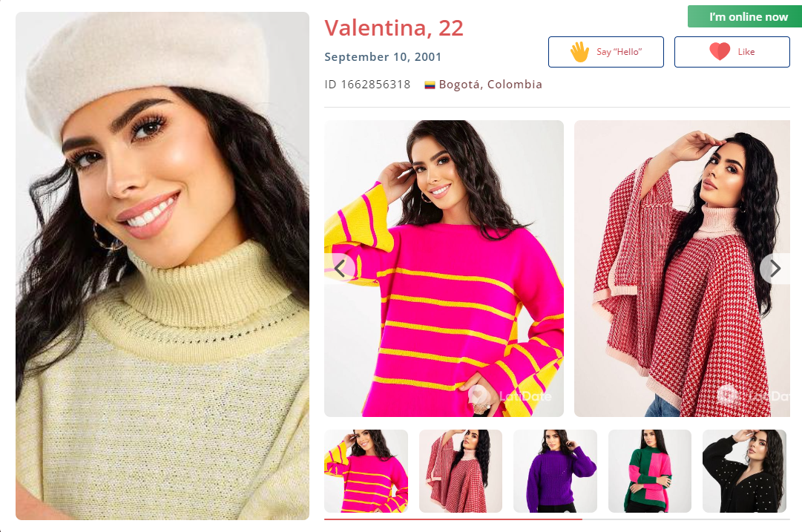This screenshot has width=802, height=532.
Task: Open the pink striped sweater main photo
Action: click(x=444, y=269)
